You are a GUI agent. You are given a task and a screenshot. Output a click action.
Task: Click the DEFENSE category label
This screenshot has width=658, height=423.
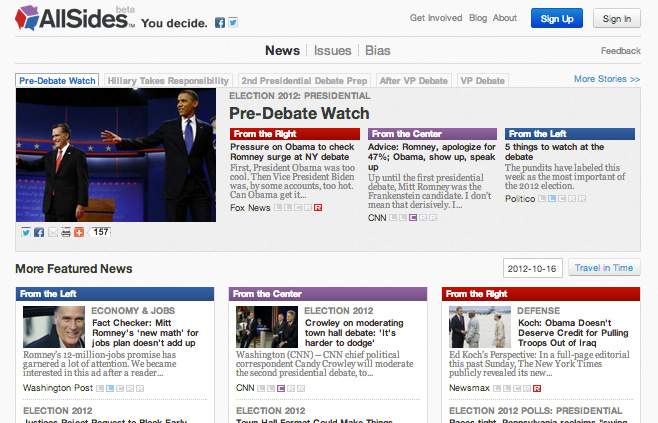539,311
